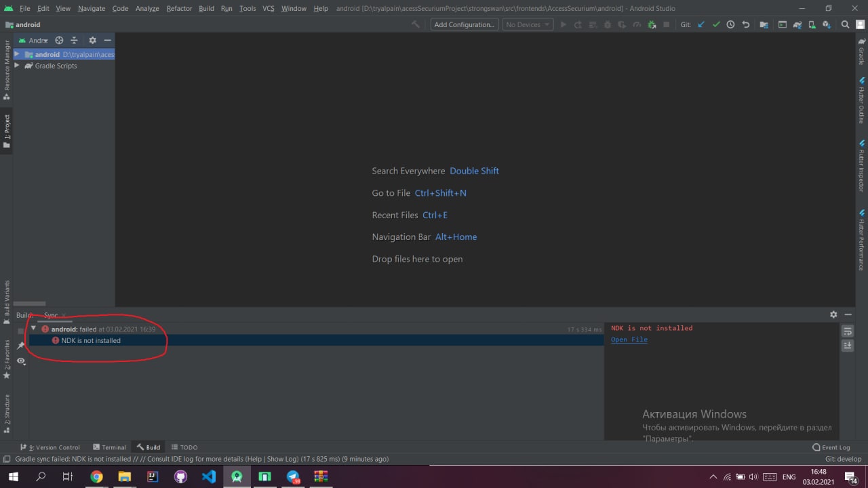Open the Build view eye filter options
This screenshot has height=488, width=868.
point(21,361)
